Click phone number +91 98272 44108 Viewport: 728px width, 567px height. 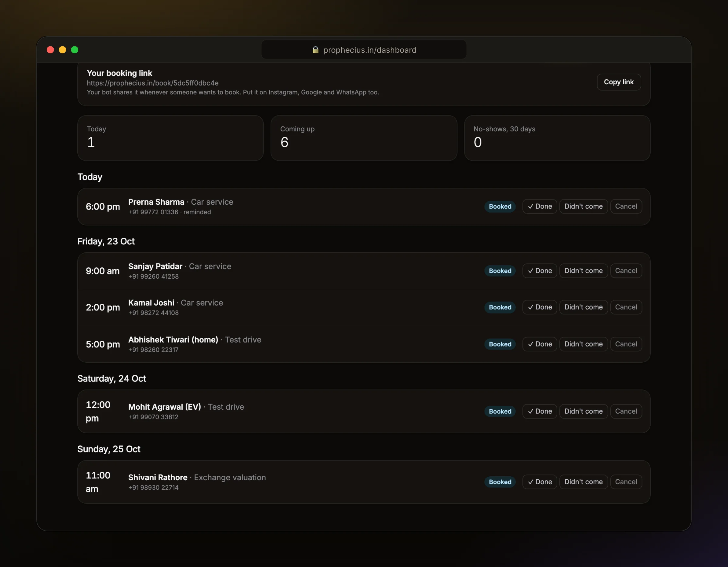pyautogui.click(x=153, y=313)
